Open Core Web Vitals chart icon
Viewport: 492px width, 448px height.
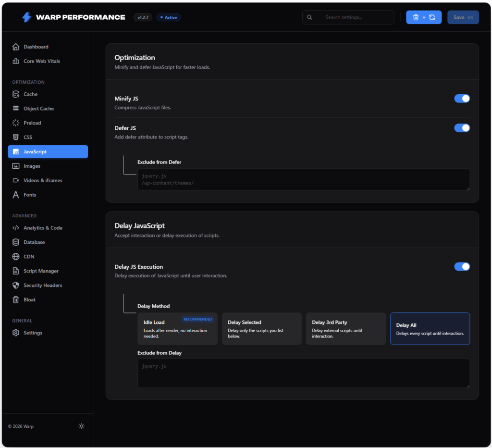click(x=16, y=61)
